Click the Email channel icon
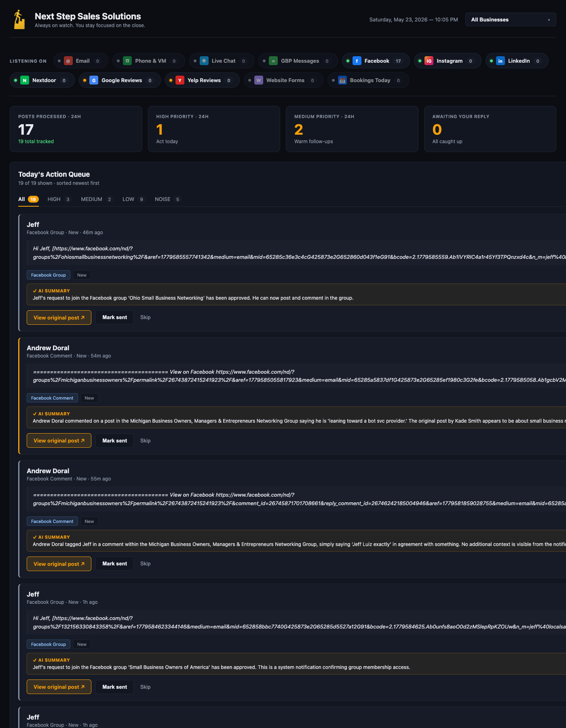The height and width of the screenshot is (728, 566). click(68, 61)
